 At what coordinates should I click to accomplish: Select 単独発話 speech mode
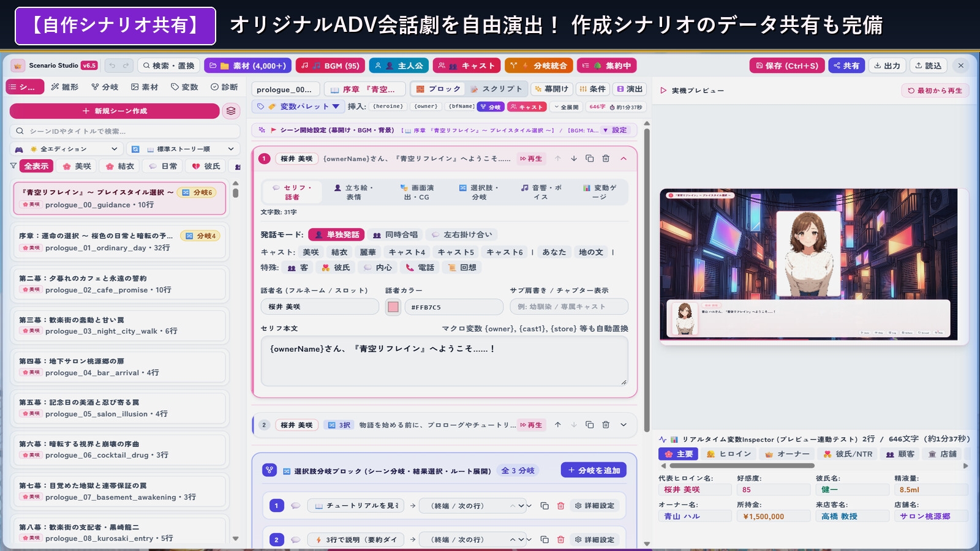pos(336,234)
